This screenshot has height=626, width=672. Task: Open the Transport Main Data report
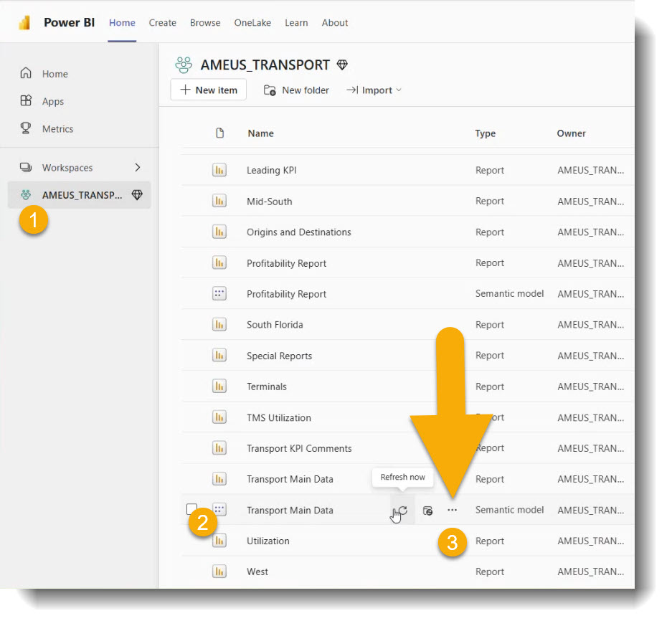pyautogui.click(x=290, y=479)
